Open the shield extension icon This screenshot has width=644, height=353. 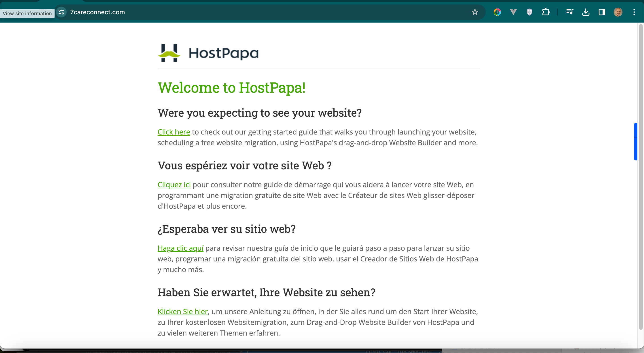(529, 12)
